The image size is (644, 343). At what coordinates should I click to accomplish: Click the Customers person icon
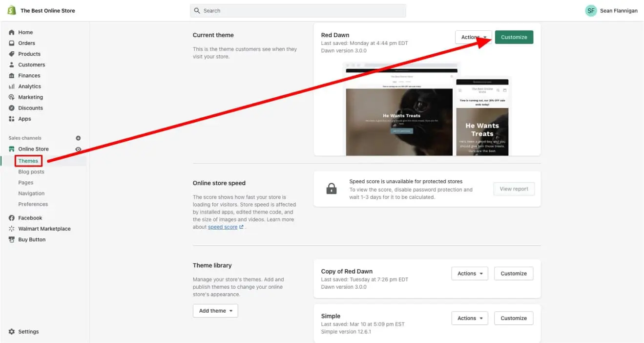(12, 64)
